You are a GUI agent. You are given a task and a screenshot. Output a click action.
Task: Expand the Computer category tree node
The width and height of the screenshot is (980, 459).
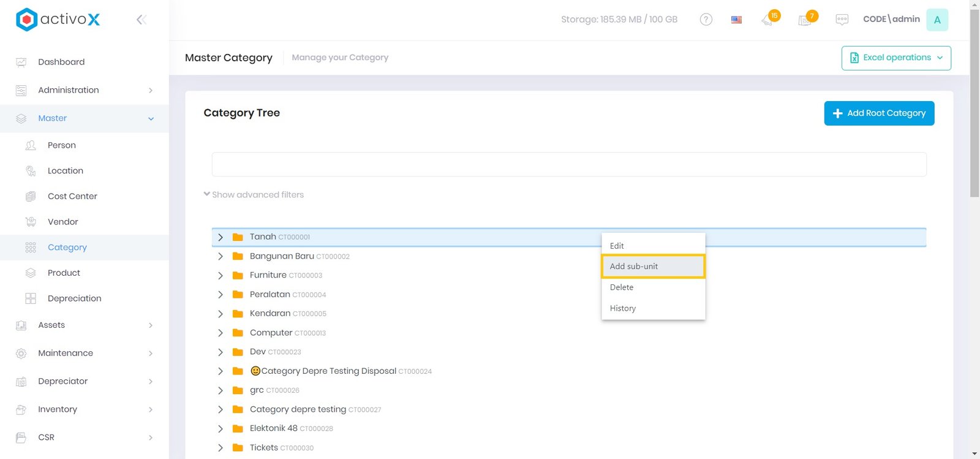(x=221, y=333)
